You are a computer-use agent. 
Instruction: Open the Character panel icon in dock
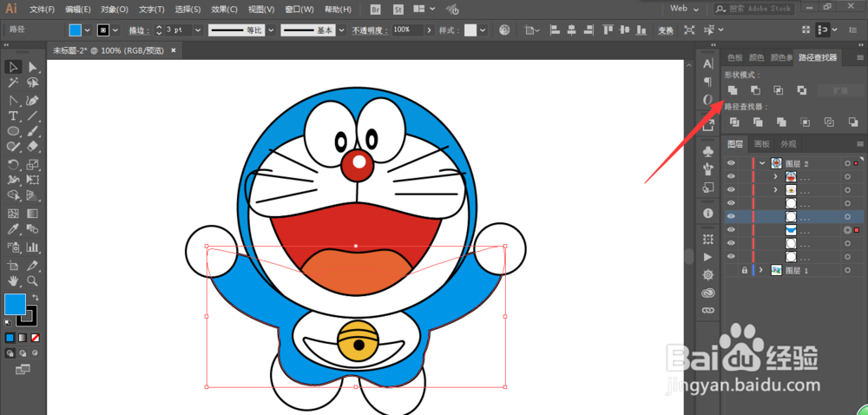click(x=708, y=64)
